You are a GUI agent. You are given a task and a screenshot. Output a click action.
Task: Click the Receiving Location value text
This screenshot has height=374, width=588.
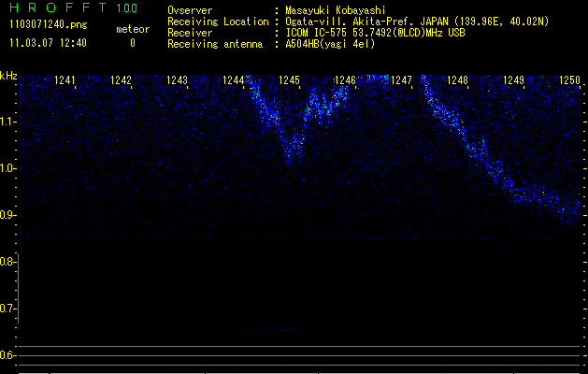(417, 22)
